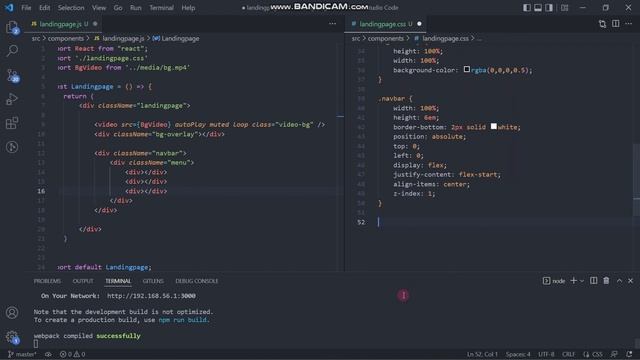Place cursor on '.navbar {' selector line
Viewport: 640px width, 360px height.
[x=395, y=98]
